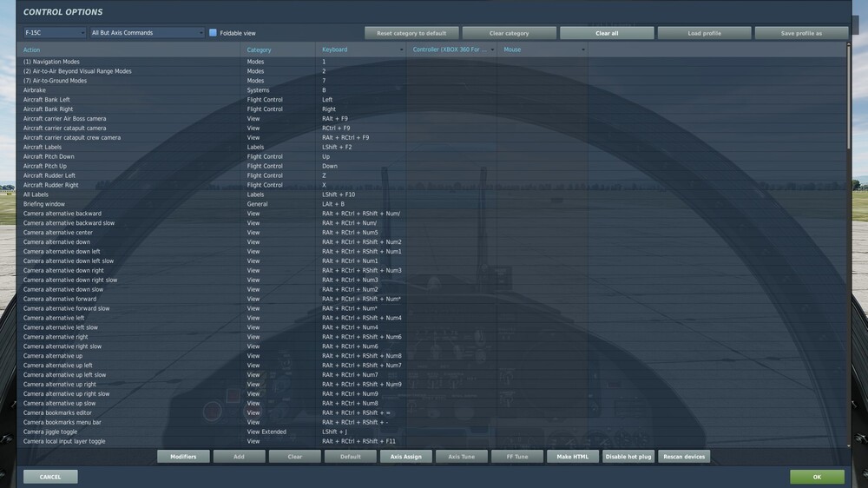Viewport: 868px width, 488px height.
Task: Select the Aircraft Rudder Left action
Action: 432,175
